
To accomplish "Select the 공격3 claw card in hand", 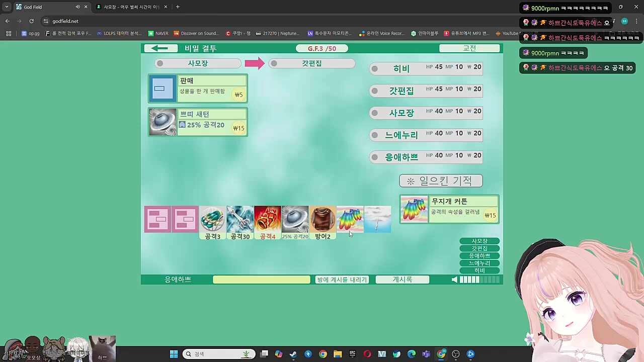I will click(x=212, y=223).
